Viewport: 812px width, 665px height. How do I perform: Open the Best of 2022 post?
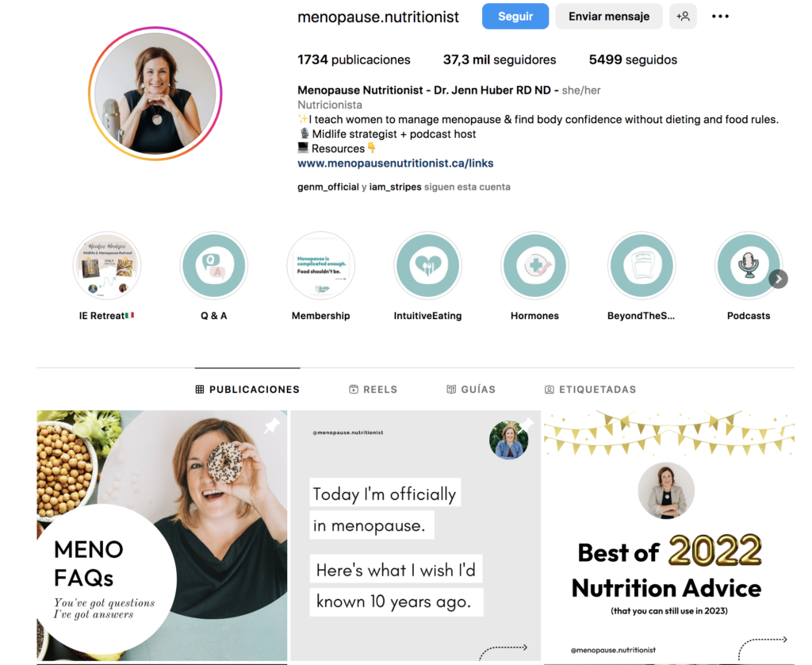669,536
